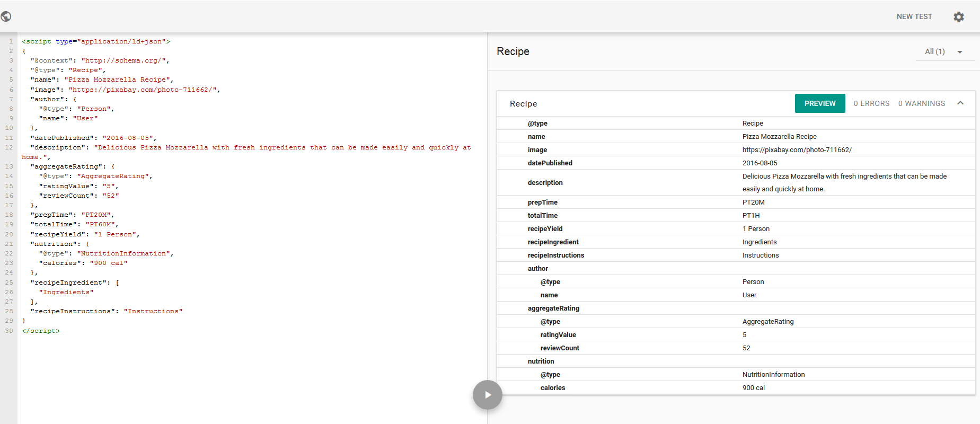Screen dimensions: 980x424
Task: Select the datePublished row in results
Action: pyautogui.click(x=736, y=163)
